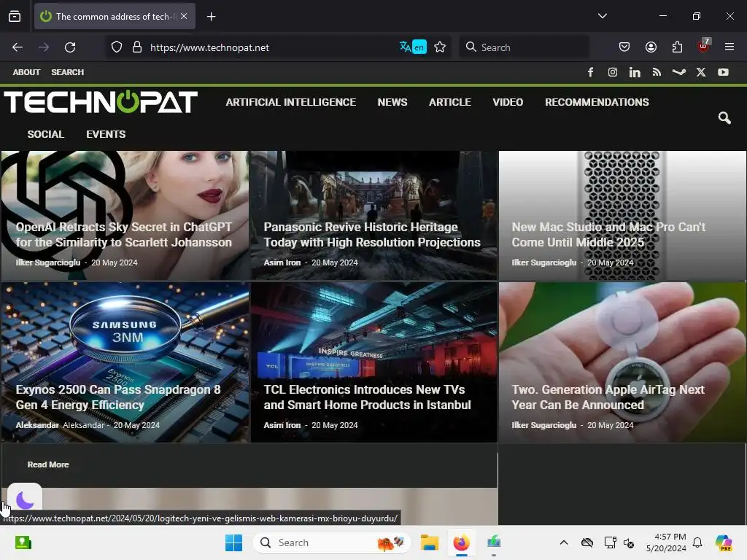Close the Technopat tab
The height and width of the screenshot is (560, 747).
(184, 16)
